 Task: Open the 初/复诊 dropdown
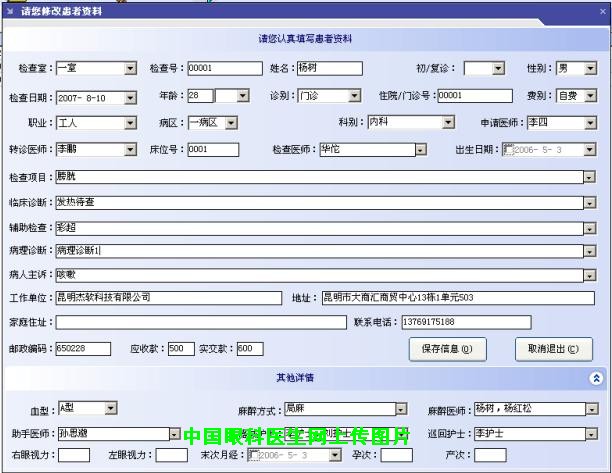point(499,69)
